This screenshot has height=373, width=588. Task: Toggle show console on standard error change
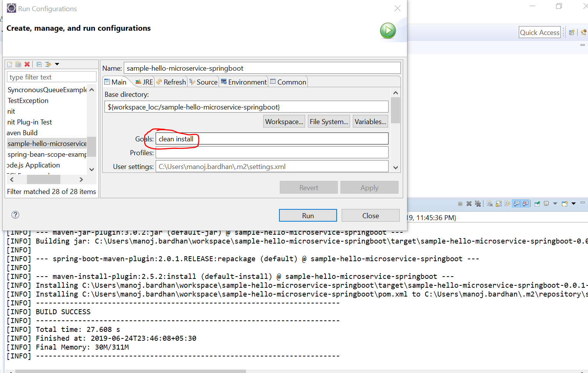point(525,204)
